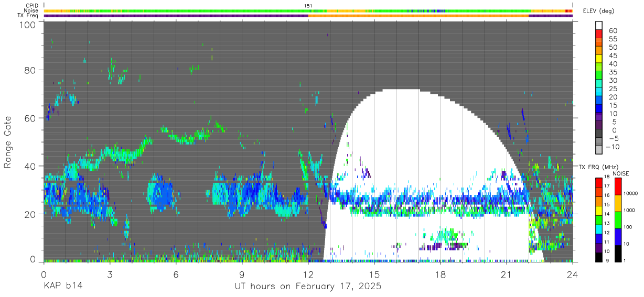
Task: Click the y-axis tick label '40'
Action: point(31,166)
